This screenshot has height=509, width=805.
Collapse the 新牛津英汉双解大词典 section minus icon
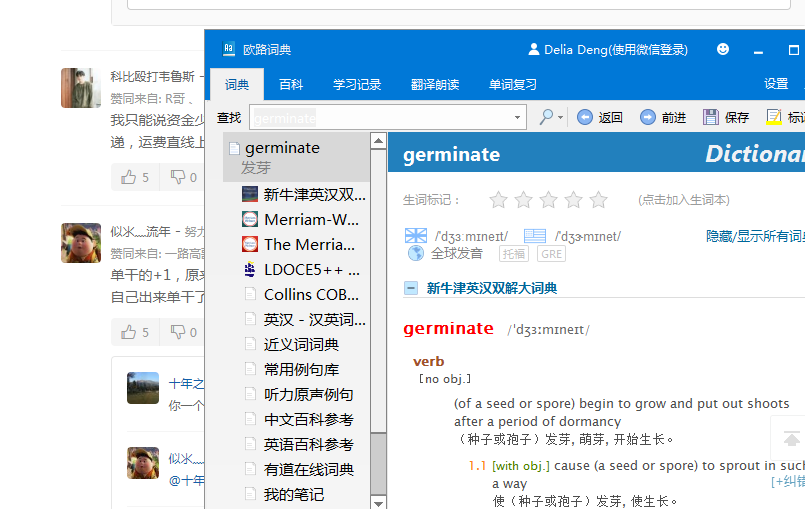pos(411,288)
